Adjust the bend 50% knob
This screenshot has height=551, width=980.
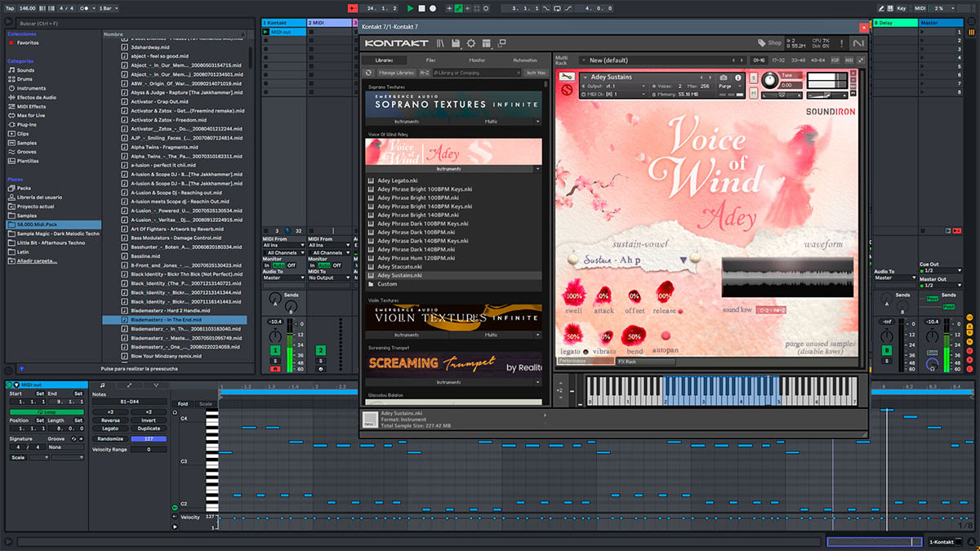pos(632,335)
